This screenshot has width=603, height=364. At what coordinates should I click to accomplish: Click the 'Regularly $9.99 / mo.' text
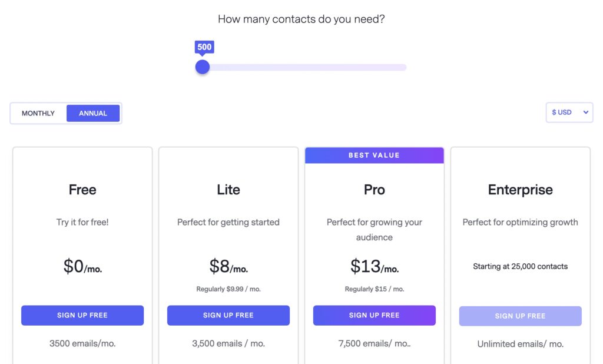(228, 289)
